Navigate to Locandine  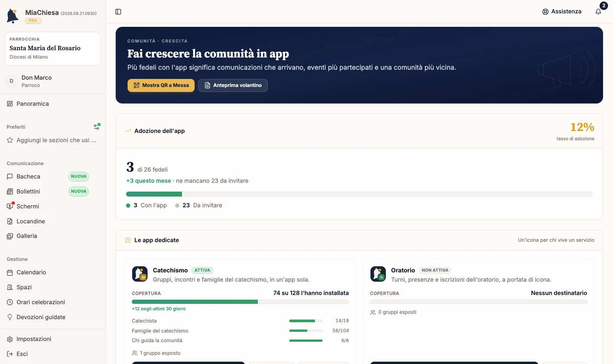[53, 221]
